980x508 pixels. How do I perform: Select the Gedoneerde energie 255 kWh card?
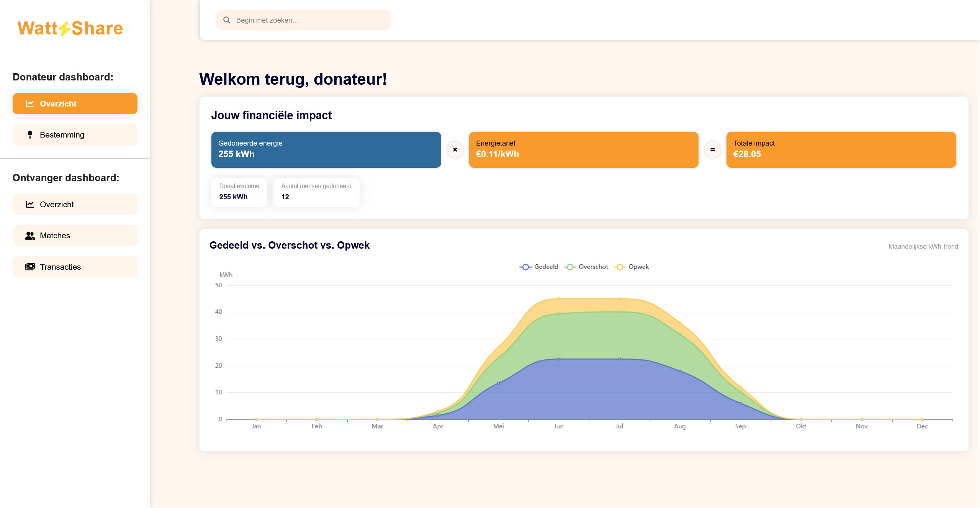(x=326, y=150)
